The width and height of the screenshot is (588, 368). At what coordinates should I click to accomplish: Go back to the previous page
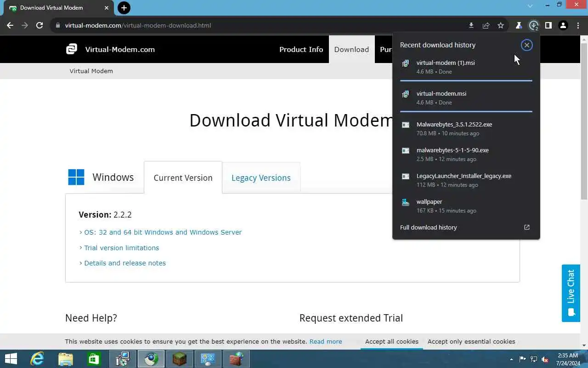10,25
